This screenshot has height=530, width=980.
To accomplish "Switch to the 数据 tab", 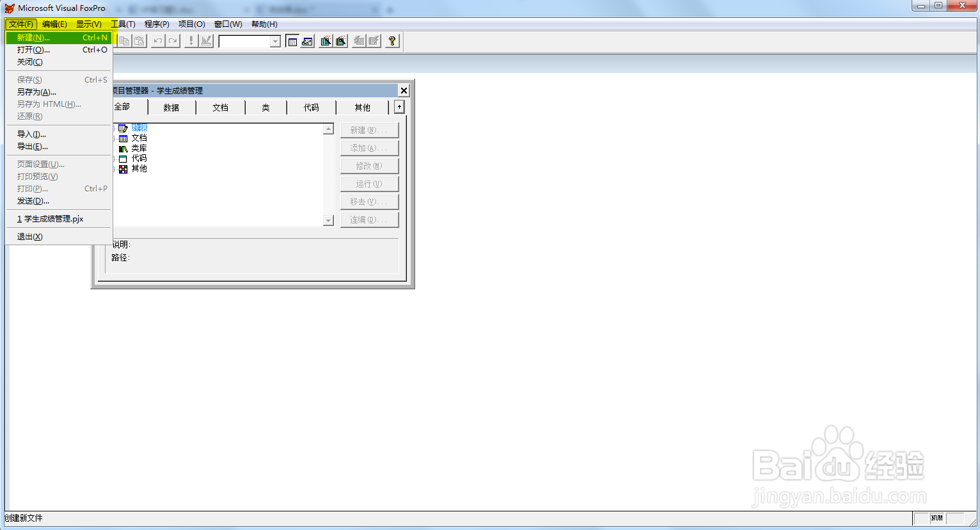I will tap(171, 108).
